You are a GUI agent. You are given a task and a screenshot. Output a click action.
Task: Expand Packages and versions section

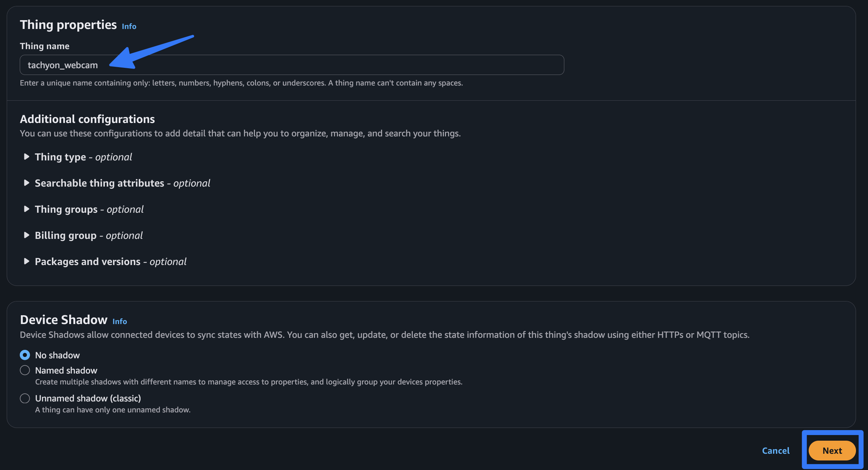(x=26, y=261)
